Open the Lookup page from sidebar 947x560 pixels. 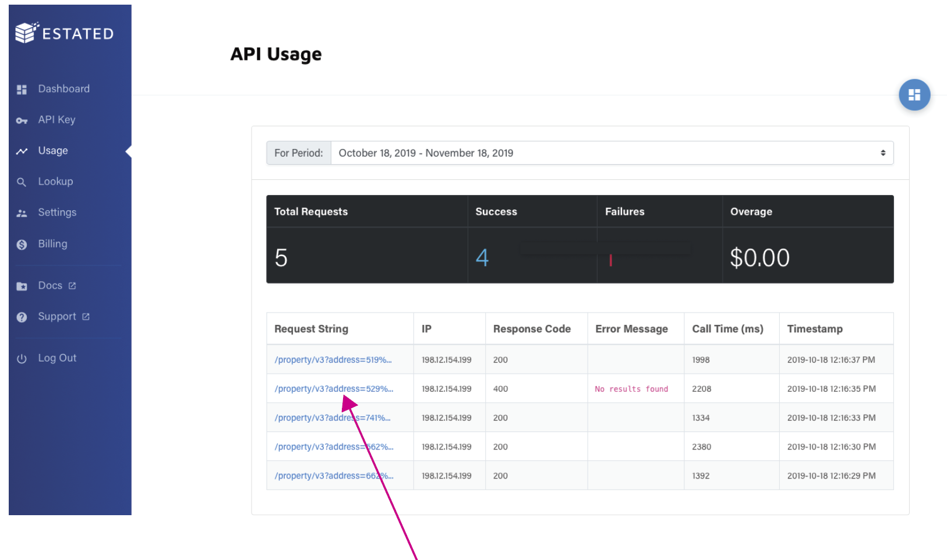coord(55,182)
